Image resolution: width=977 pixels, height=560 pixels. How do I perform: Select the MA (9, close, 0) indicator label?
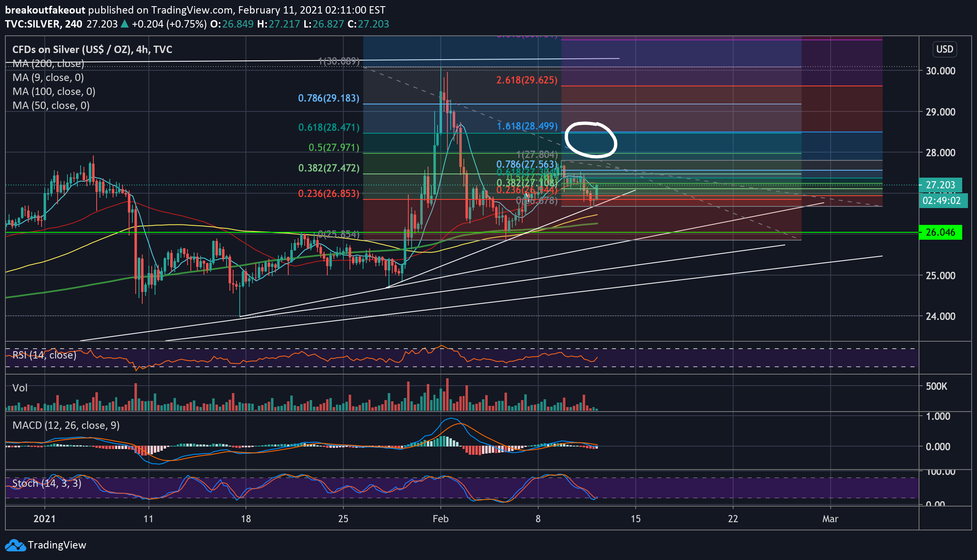pyautogui.click(x=48, y=78)
